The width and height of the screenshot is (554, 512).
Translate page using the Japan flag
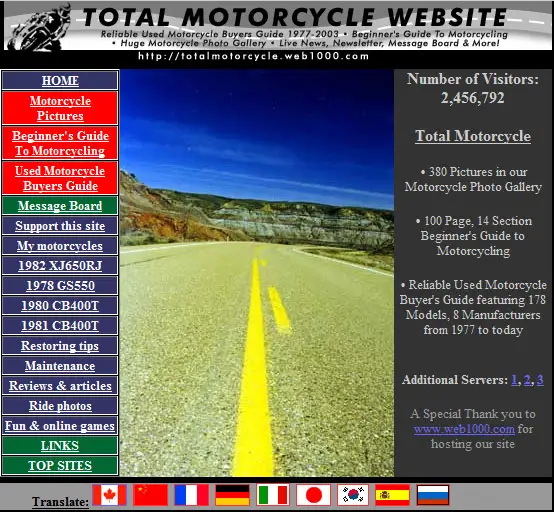(313, 495)
